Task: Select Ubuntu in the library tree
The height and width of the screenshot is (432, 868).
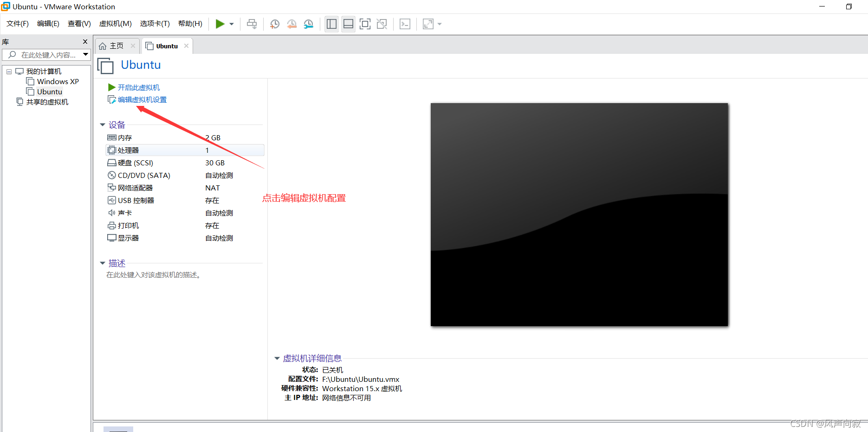Action: [x=50, y=92]
